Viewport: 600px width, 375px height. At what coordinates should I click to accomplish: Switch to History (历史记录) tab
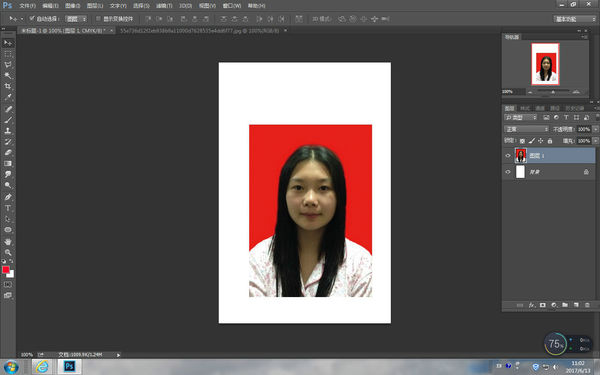coord(575,108)
